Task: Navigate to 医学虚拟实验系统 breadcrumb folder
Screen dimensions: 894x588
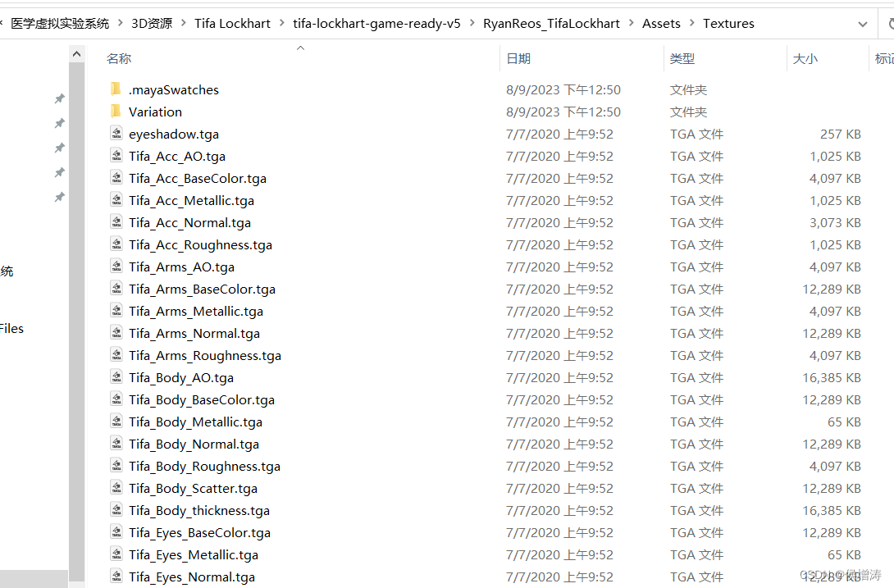Action: (60, 24)
